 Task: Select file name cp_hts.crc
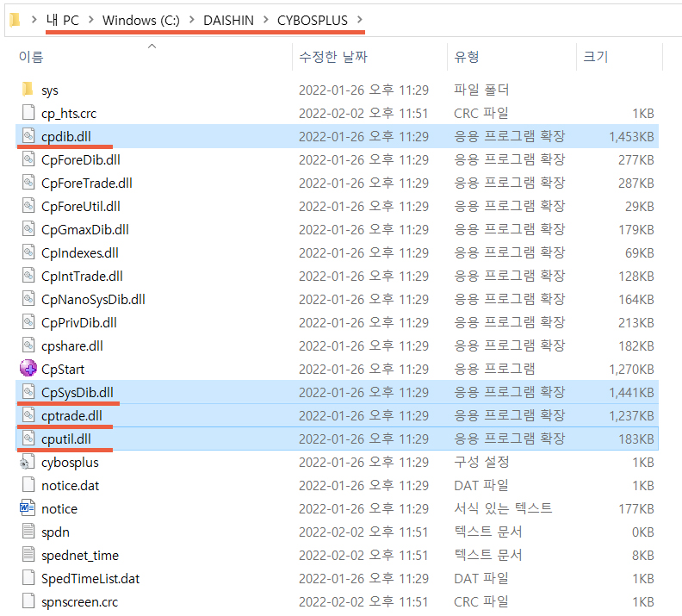[x=69, y=114]
